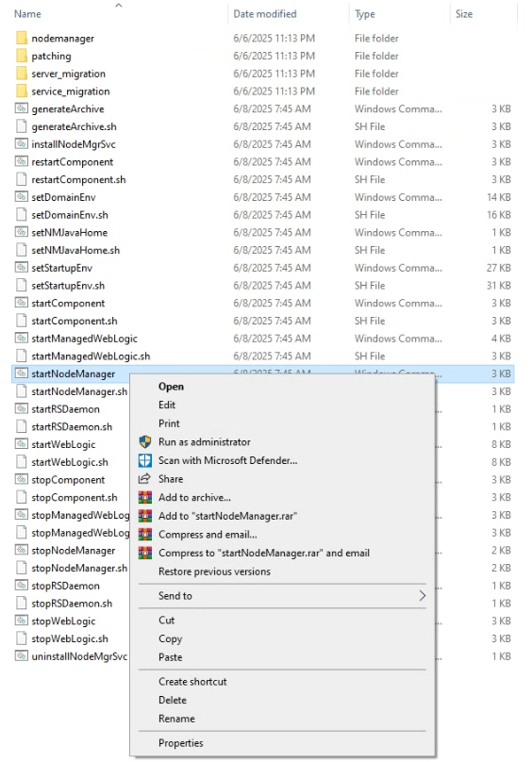Select the stopWebLogic.sh file name
Screen dimensions: 532x762
coord(70,639)
